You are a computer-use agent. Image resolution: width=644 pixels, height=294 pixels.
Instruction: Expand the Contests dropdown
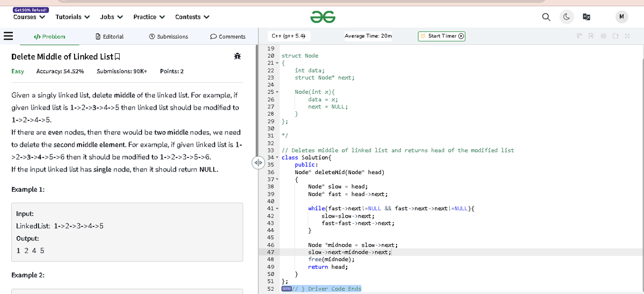coord(192,17)
